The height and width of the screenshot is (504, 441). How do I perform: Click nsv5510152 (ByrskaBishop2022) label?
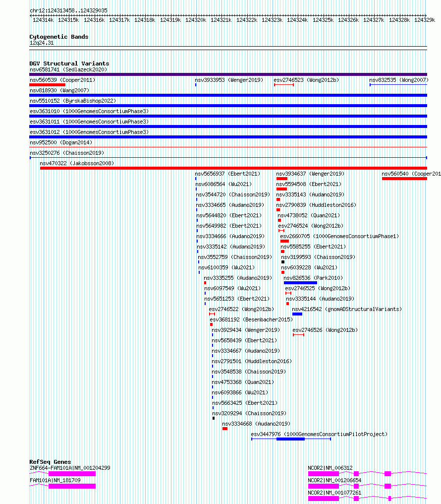click(x=73, y=101)
